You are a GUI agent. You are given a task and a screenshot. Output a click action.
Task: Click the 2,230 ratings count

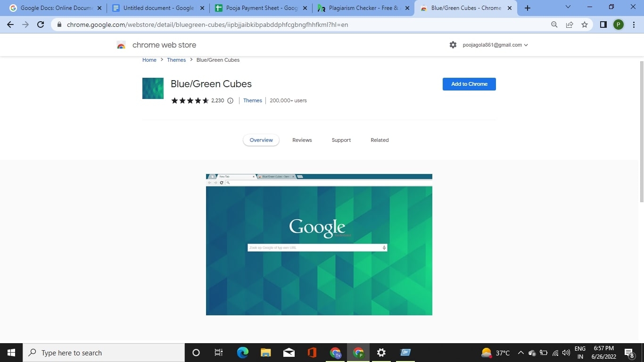(218, 100)
